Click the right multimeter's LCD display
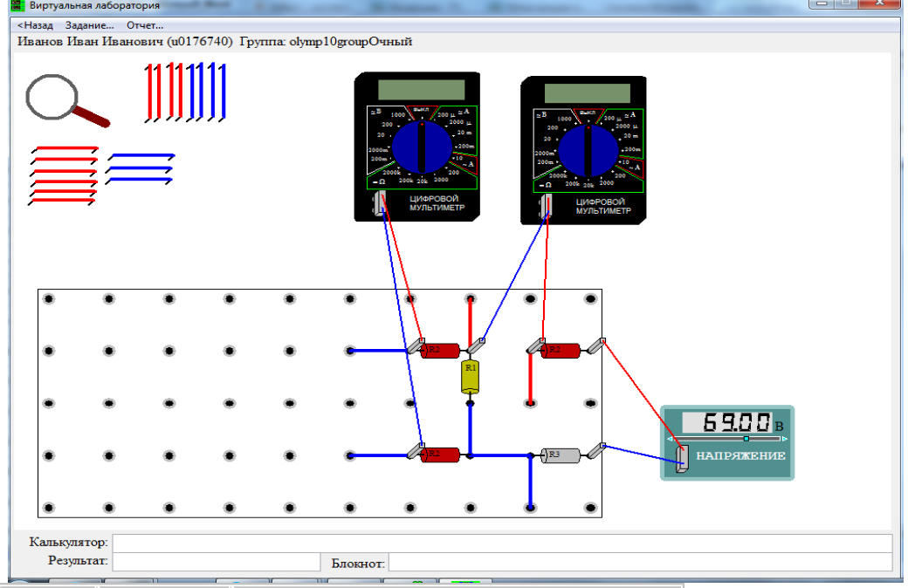This screenshot has height=588, width=908. [588, 93]
